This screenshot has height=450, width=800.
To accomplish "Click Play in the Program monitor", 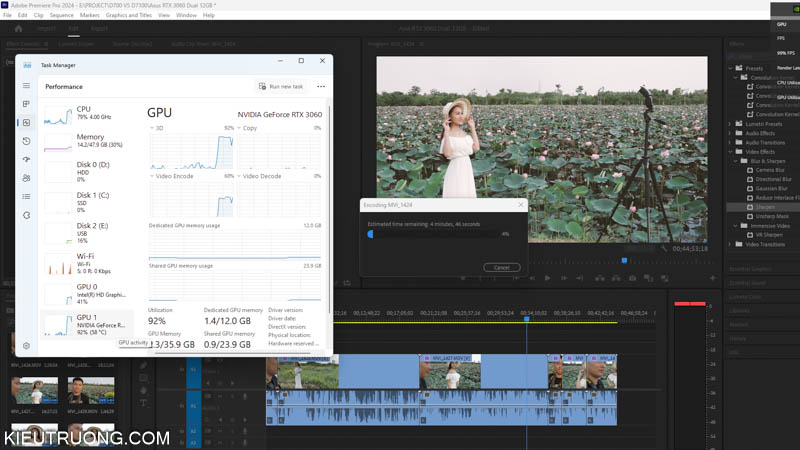I will (x=547, y=278).
